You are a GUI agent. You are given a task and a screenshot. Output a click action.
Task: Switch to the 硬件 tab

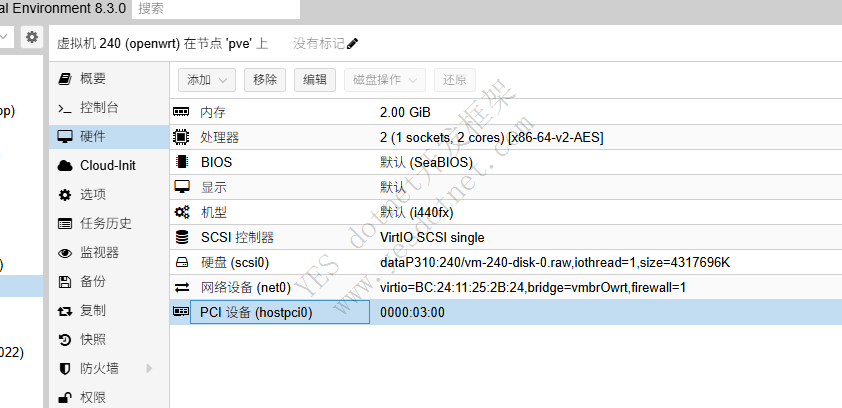109,137
